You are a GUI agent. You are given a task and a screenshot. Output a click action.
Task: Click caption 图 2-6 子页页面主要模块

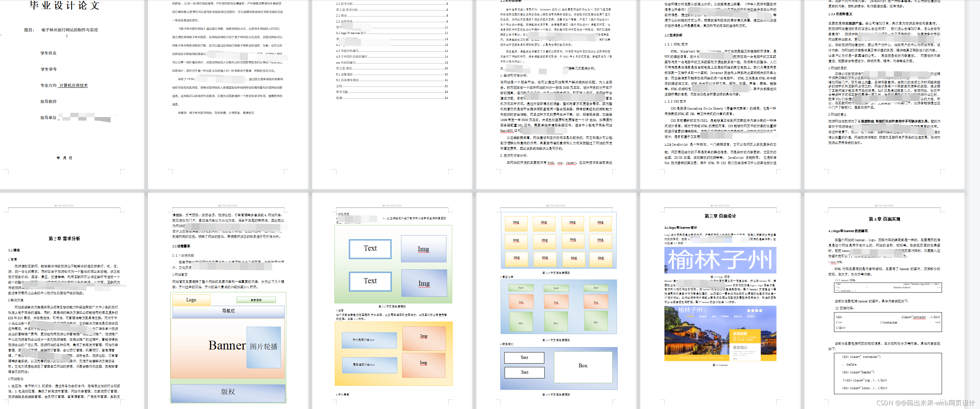pos(556,395)
